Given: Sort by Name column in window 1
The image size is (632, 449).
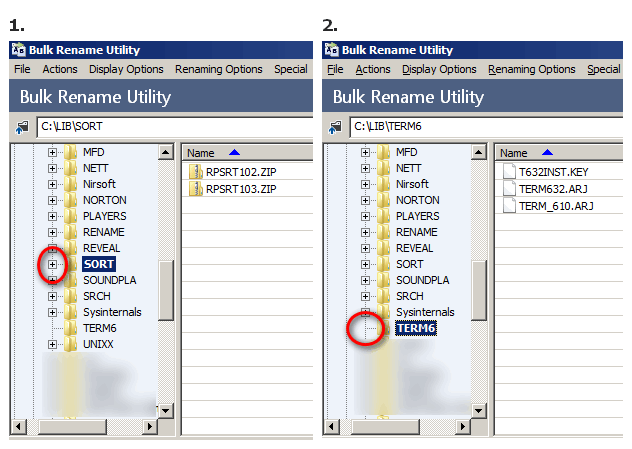Looking at the screenshot, I should coord(247,153).
